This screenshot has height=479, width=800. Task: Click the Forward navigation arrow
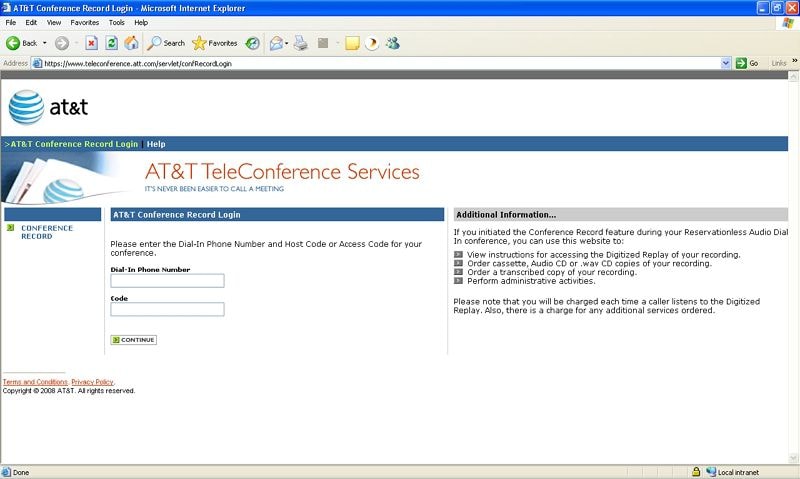point(62,43)
